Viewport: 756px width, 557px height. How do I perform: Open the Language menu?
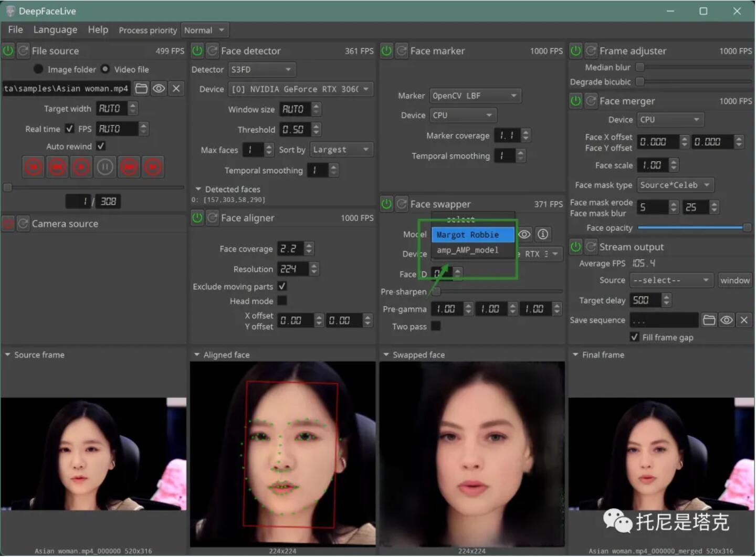(55, 30)
